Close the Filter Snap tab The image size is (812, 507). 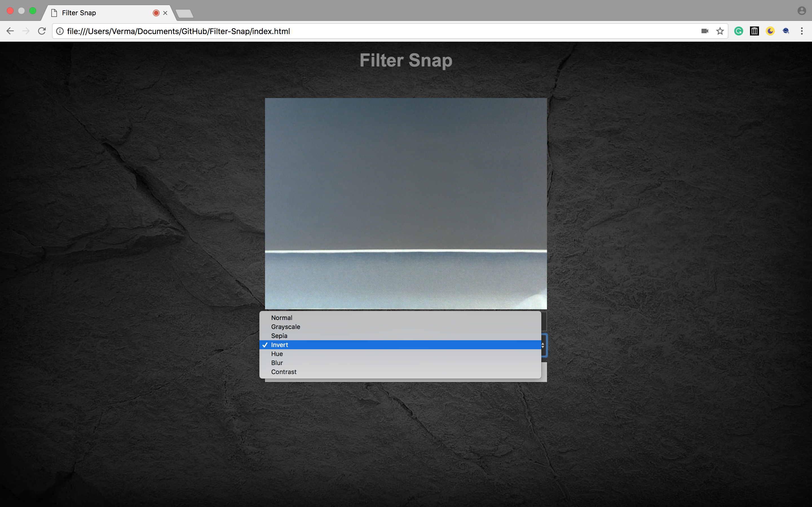165,13
